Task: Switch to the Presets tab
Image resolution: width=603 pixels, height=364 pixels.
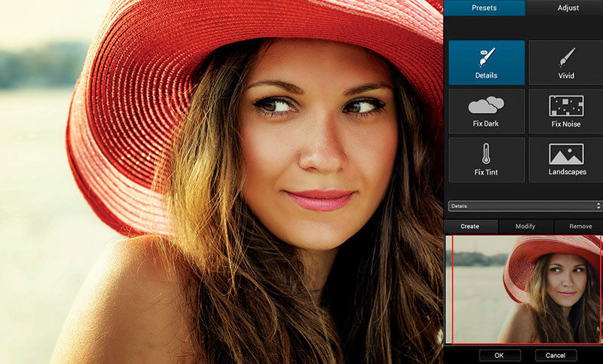Action: click(484, 8)
